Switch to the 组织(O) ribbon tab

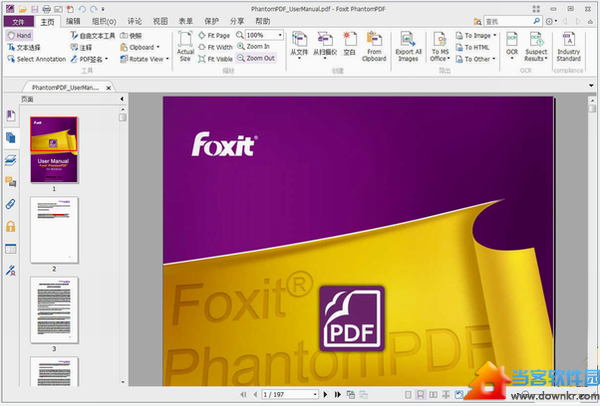(x=104, y=21)
